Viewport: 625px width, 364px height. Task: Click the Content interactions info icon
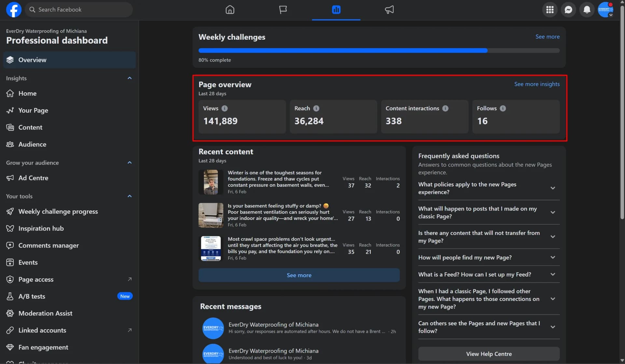445,108
